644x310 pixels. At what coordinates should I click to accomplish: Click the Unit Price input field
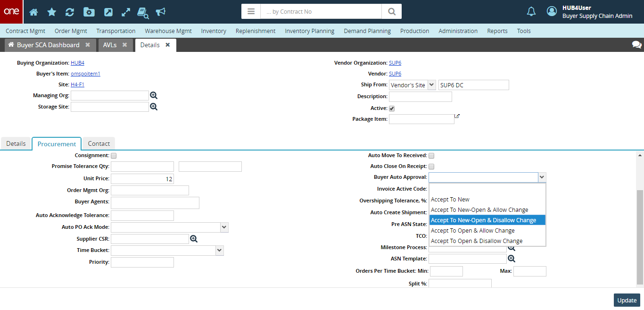[x=142, y=179]
